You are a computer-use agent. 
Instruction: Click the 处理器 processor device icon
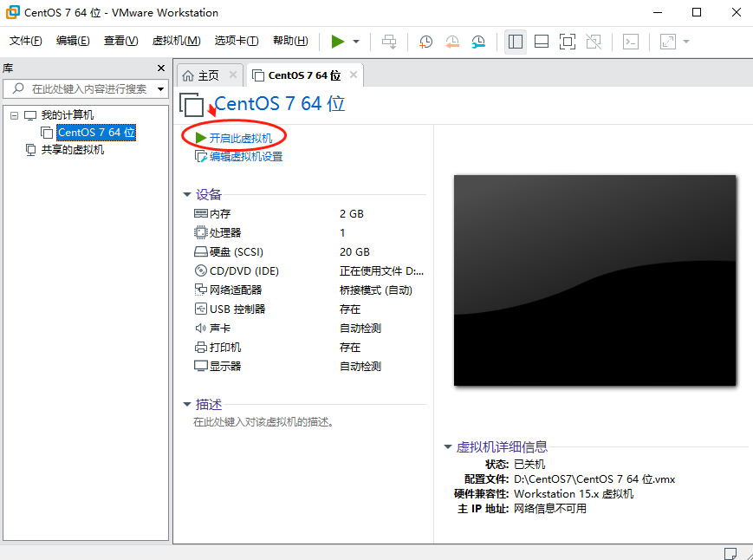tap(200, 232)
